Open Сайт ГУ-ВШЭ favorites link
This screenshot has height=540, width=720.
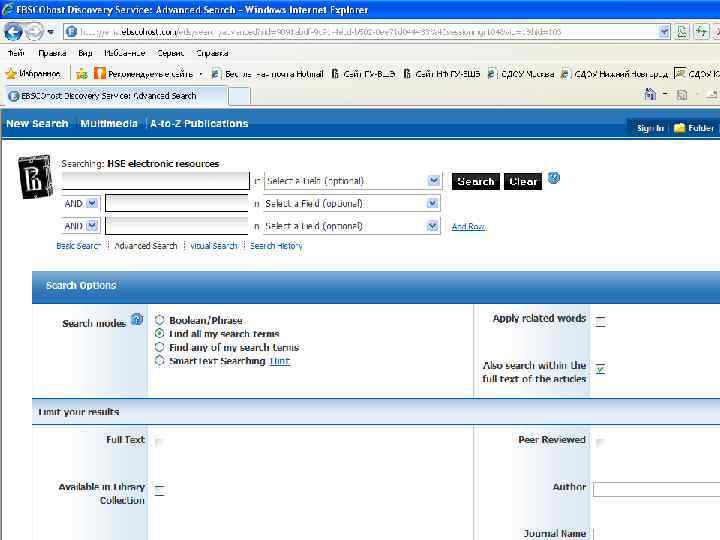[x=363, y=73]
